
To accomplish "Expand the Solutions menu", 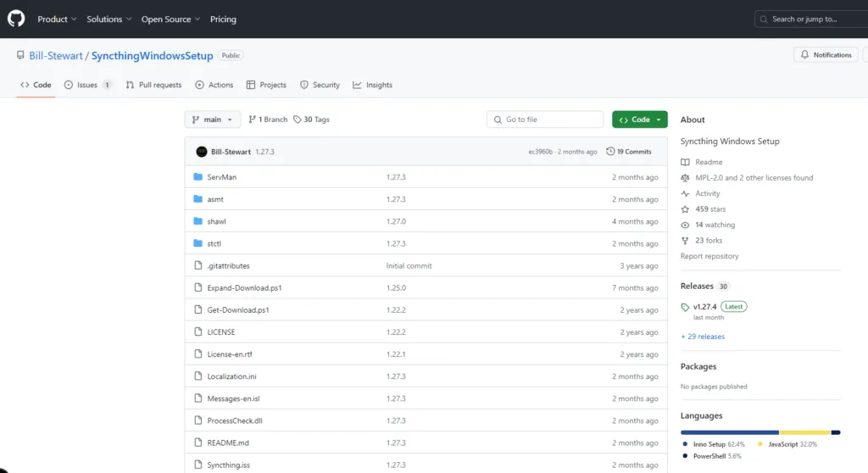I will [x=109, y=19].
